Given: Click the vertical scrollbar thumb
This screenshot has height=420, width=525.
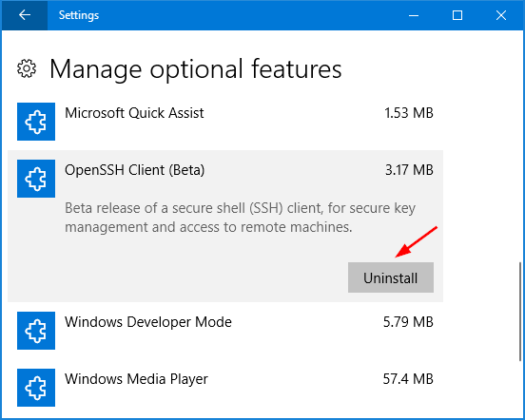Looking at the screenshot, I should click(x=520, y=312).
